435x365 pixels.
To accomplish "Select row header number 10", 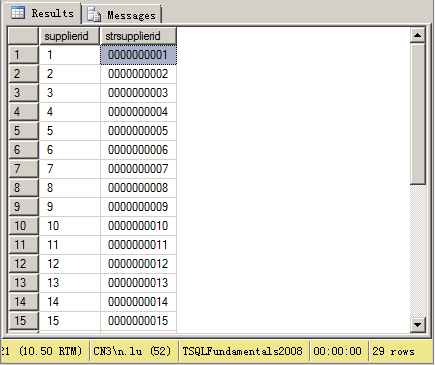I will (23, 226).
